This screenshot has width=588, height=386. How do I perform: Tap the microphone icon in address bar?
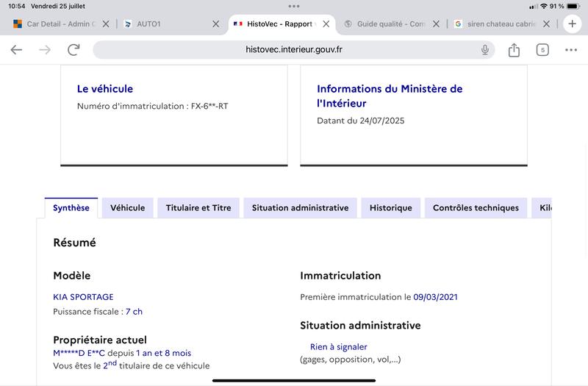pos(485,49)
